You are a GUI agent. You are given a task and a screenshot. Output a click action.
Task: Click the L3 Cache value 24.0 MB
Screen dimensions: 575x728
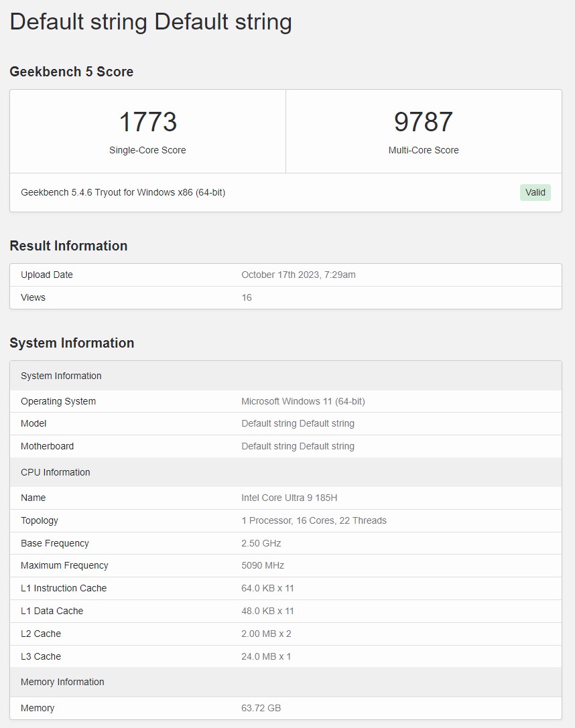[266, 656]
